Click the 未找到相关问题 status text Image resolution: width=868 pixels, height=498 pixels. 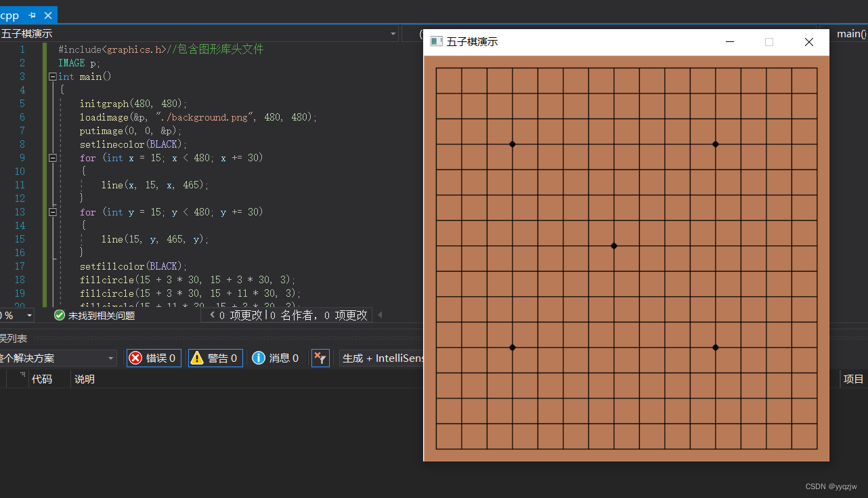(x=102, y=315)
